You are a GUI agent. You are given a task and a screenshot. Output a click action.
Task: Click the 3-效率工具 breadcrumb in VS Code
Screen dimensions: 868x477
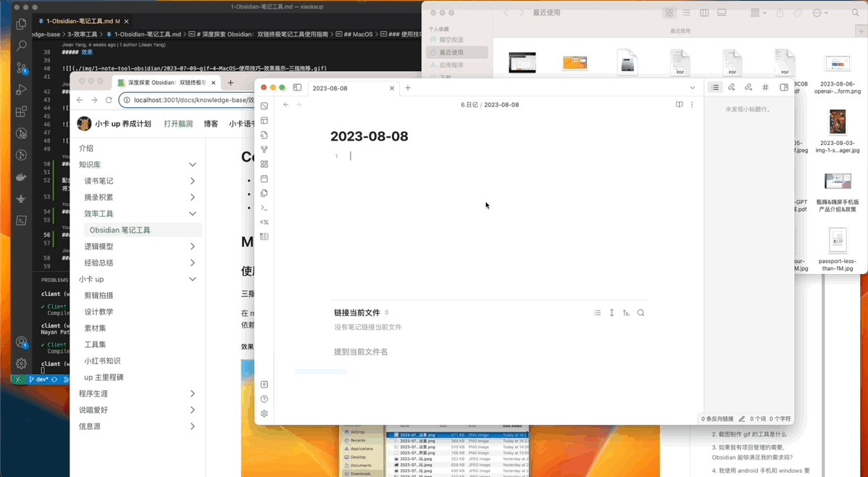pos(83,34)
